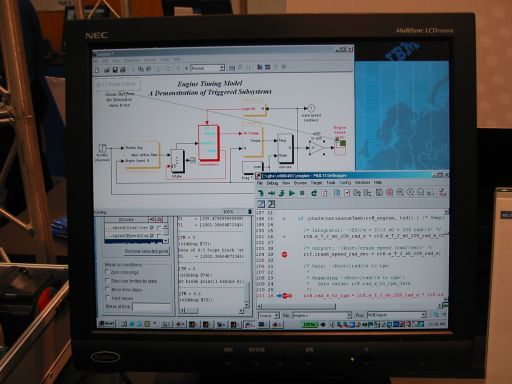This screenshot has width=512, height=384.
Task: Click the green Go/continue arrow in debugger
Action: click(292, 193)
